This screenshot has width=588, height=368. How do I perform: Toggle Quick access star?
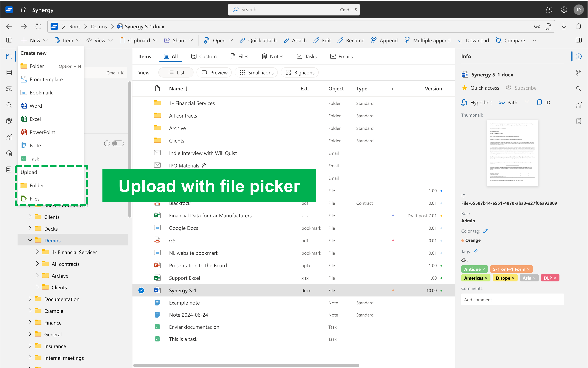click(x=464, y=88)
